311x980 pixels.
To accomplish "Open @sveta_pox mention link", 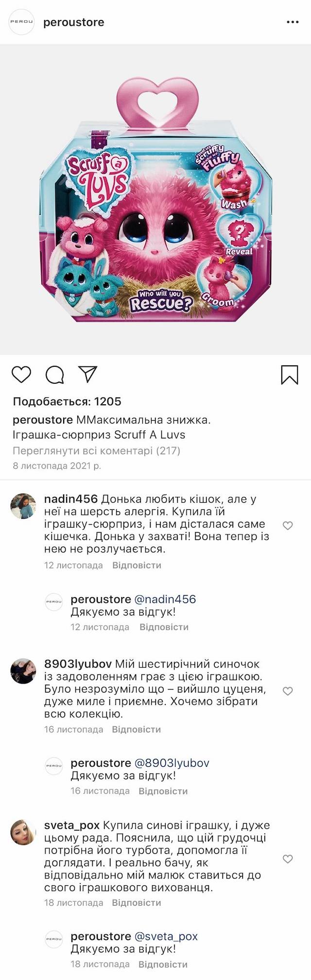I will [x=166, y=936].
